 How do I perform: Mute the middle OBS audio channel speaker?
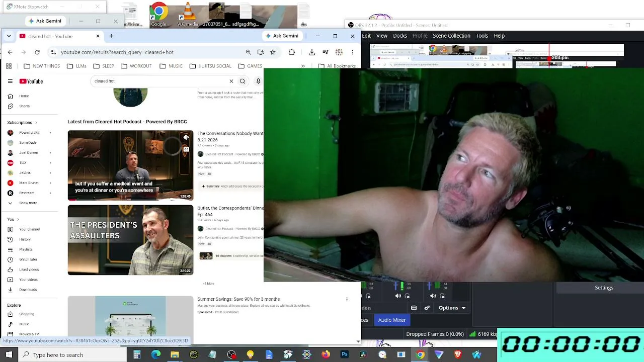pyautogui.click(x=397, y=296)
